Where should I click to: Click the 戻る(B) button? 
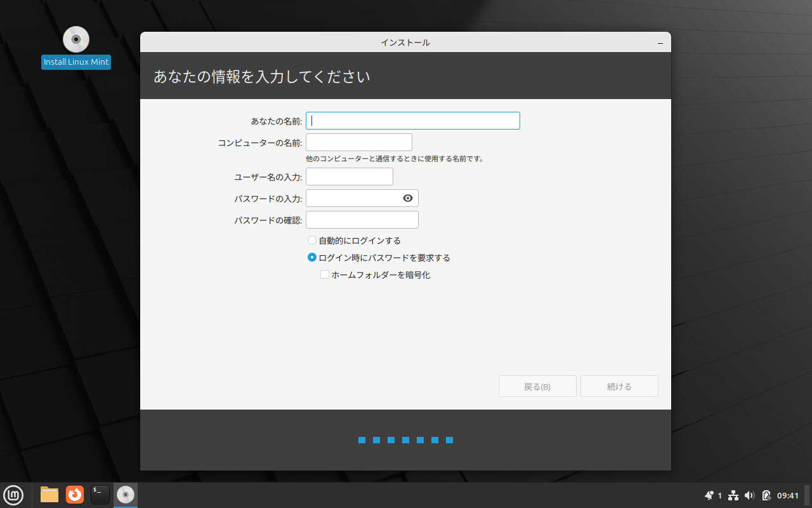(x=537, y=386)
